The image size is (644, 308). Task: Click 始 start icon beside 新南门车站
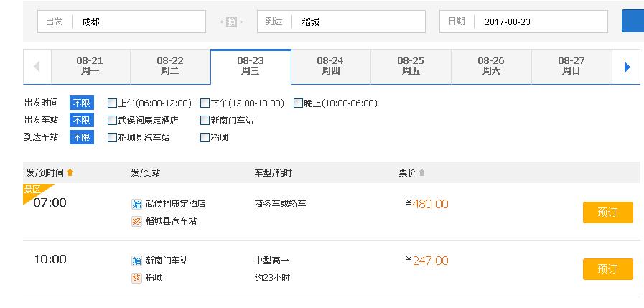coord(136,261)
